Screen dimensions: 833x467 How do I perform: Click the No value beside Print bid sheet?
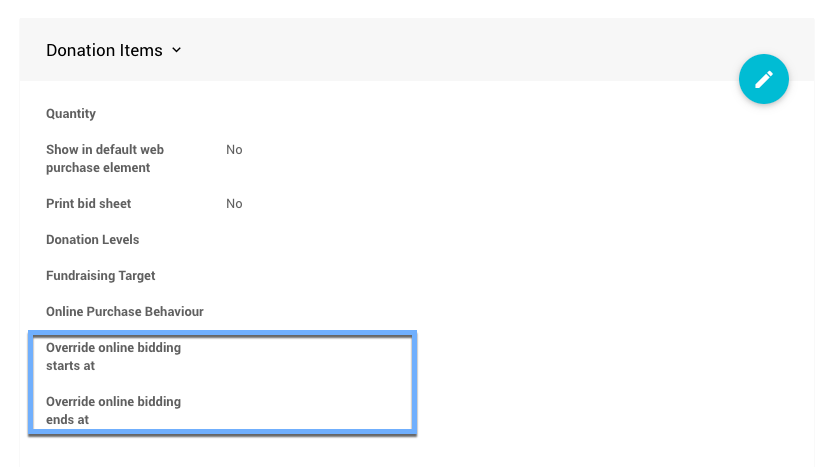234,204
